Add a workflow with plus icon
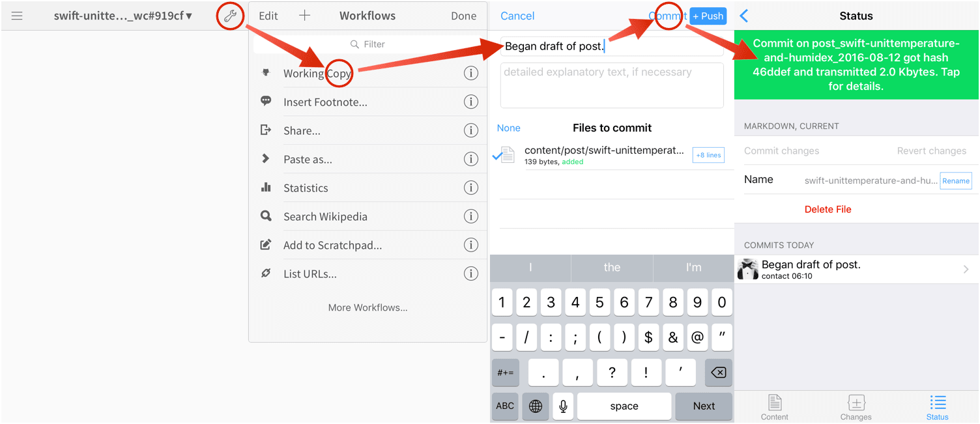The image size is (980, 424). [x=304, y=16]
